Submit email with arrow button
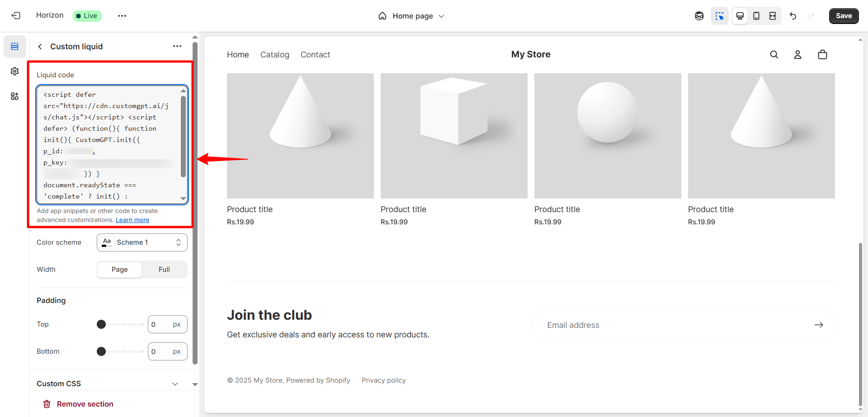This screenshot has height=417, width=868. pyautogui.click(x=819, y=325)
